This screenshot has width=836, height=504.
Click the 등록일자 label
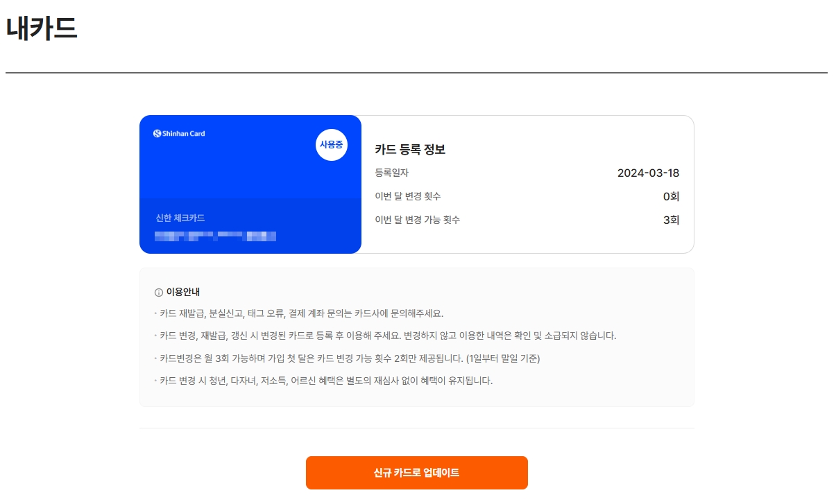click(392, 173)
